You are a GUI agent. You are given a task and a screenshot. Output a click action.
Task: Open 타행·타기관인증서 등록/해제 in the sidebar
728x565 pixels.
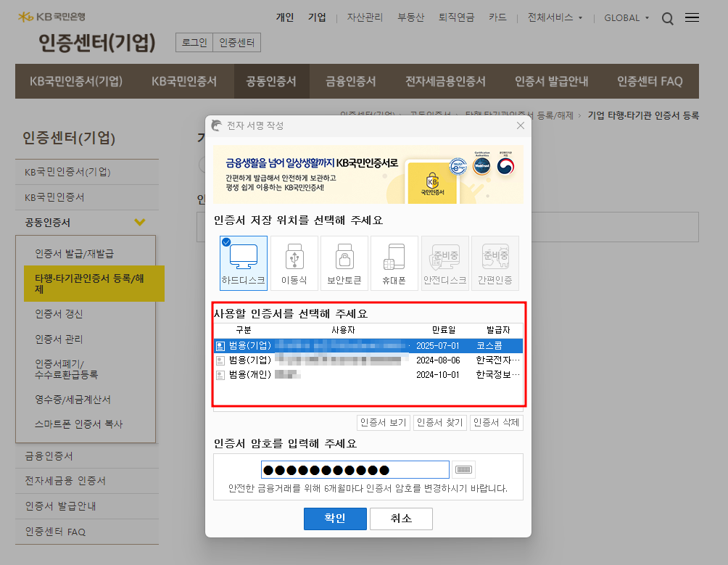(x=94, y=284)
